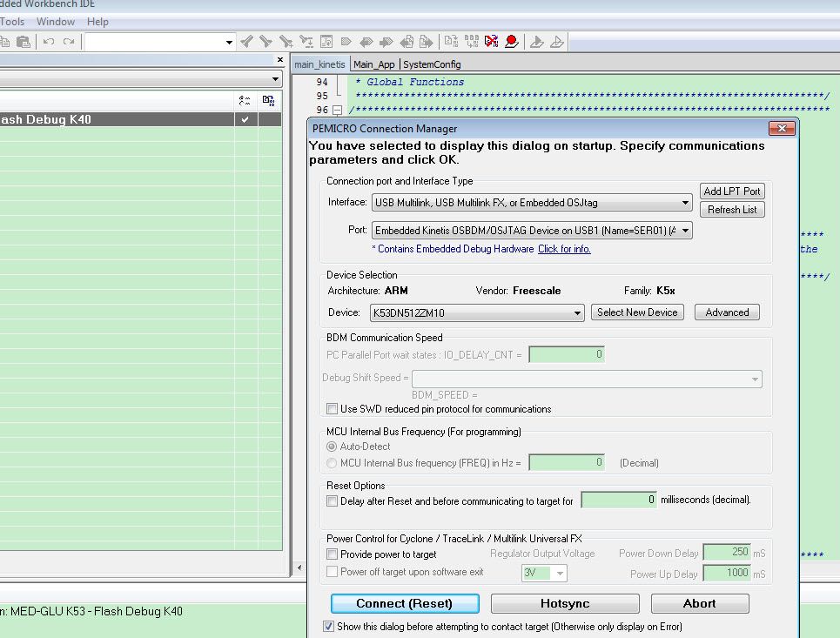Click the workspace build-options column icon
Image resolution: width=840 pixels, height=638 pixels.
[245, 100]
